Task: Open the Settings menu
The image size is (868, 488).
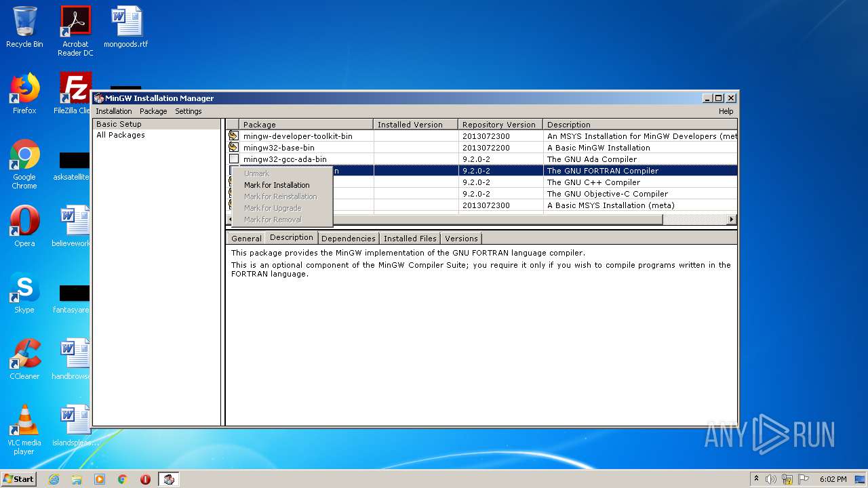Action: (x=189, y=111)
